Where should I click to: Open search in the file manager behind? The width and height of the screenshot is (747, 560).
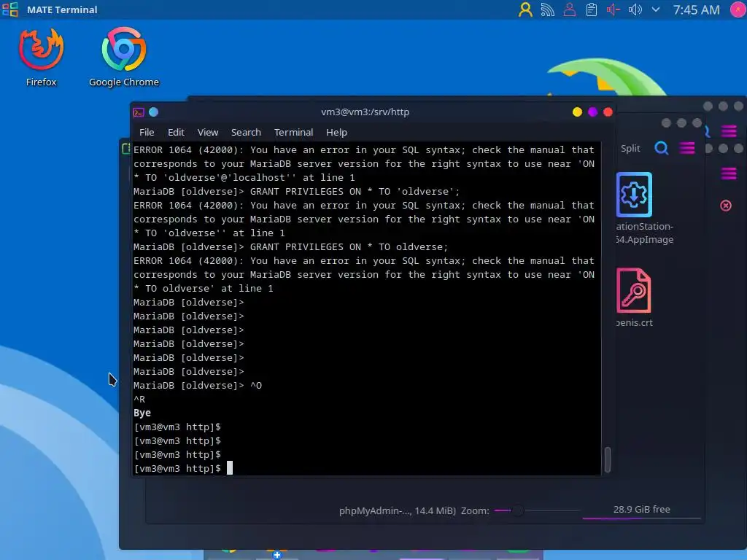tap(661, 149)
